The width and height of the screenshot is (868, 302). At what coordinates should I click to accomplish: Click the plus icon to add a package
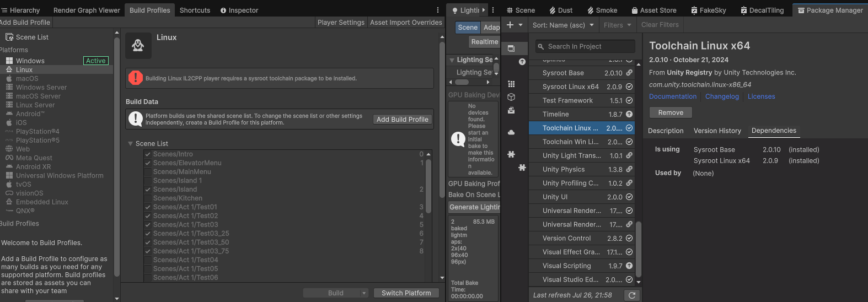[510, 25]
